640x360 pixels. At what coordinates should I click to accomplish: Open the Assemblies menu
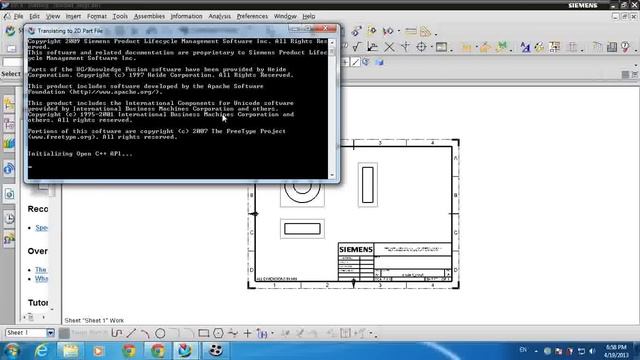click(x=149, y=16)
